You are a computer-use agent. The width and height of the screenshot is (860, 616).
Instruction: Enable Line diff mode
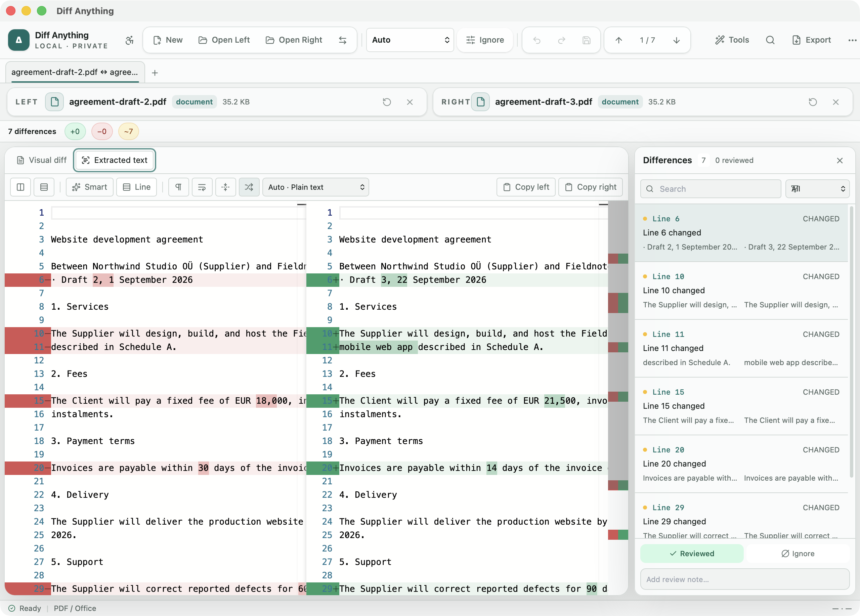[x=136, y=187]
